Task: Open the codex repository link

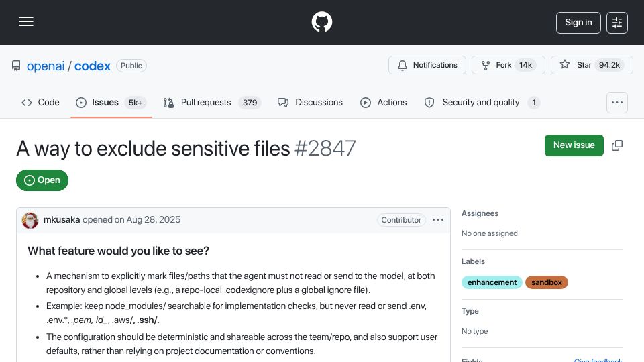Action: click(x=93, y=66)
